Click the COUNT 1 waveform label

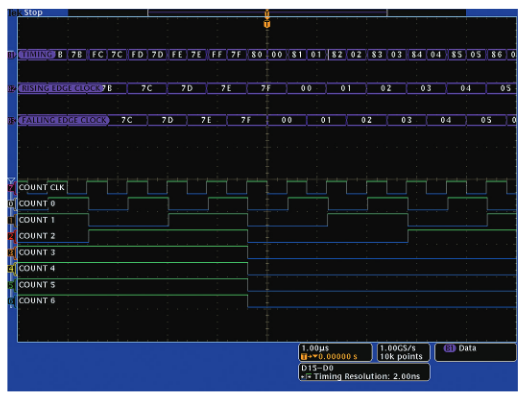click(37, 220)
